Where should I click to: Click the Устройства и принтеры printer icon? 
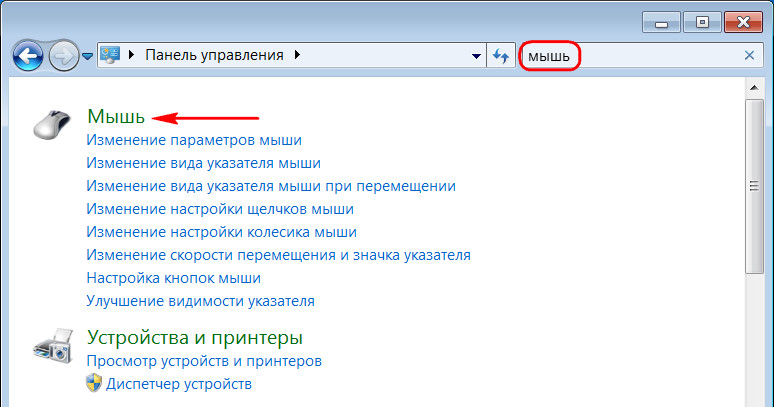click(53, 345)
